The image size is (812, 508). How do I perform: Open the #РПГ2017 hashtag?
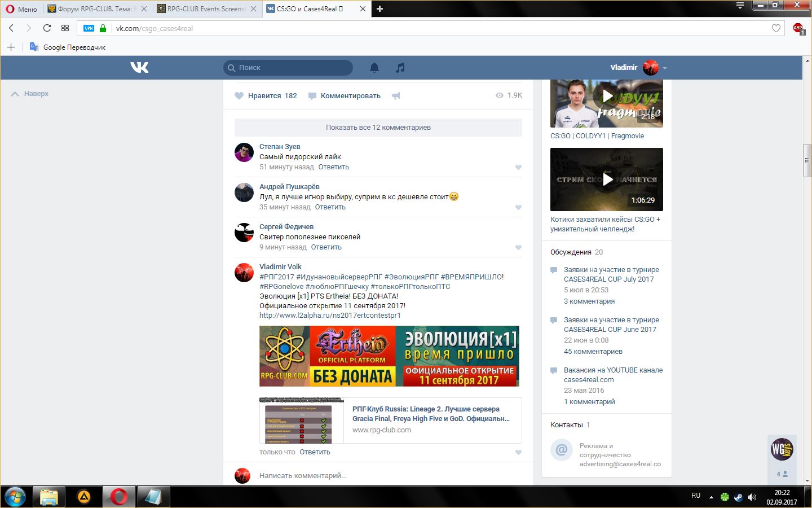(277, 277)
